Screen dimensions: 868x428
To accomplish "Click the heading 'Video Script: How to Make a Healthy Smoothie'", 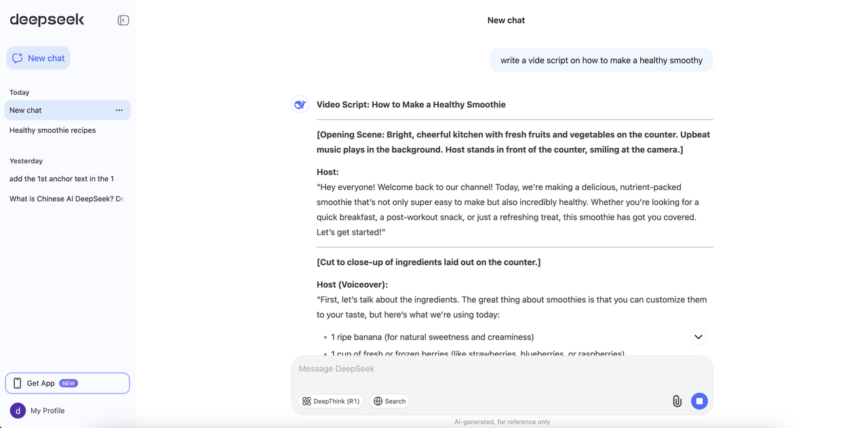I will coord(411,104).
